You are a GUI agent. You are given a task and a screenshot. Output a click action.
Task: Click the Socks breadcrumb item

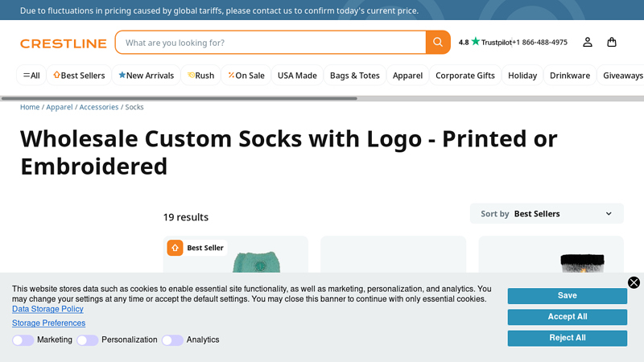[134, 107]
